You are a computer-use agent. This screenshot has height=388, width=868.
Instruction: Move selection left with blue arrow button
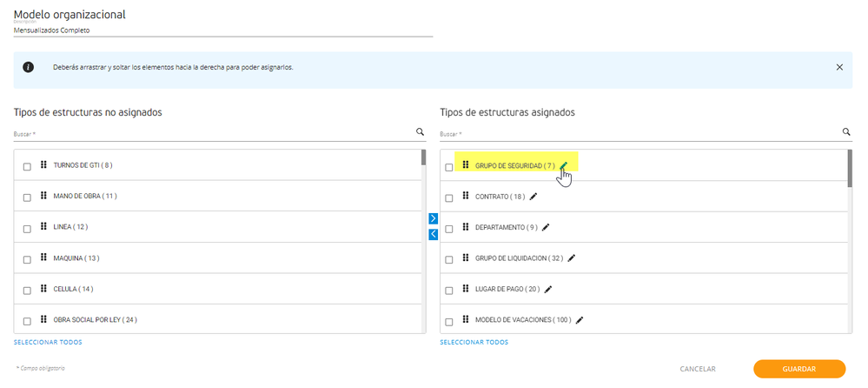point(434,235)
